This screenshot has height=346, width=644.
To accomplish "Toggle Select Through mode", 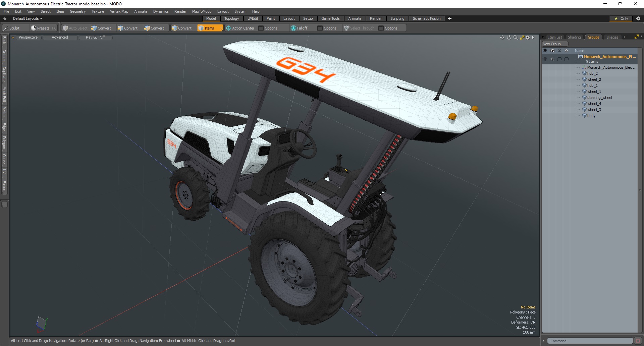I will pyautogui.click(x=359, y=28).
